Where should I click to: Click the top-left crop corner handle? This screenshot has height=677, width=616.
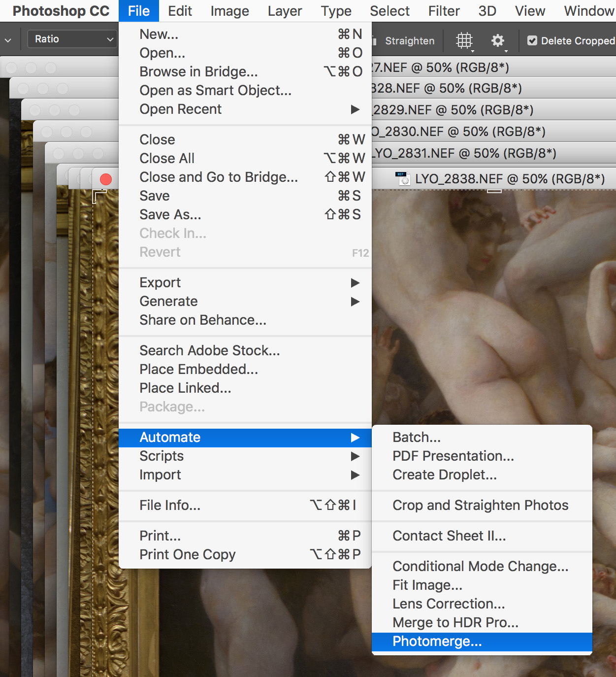pos(98,196)
